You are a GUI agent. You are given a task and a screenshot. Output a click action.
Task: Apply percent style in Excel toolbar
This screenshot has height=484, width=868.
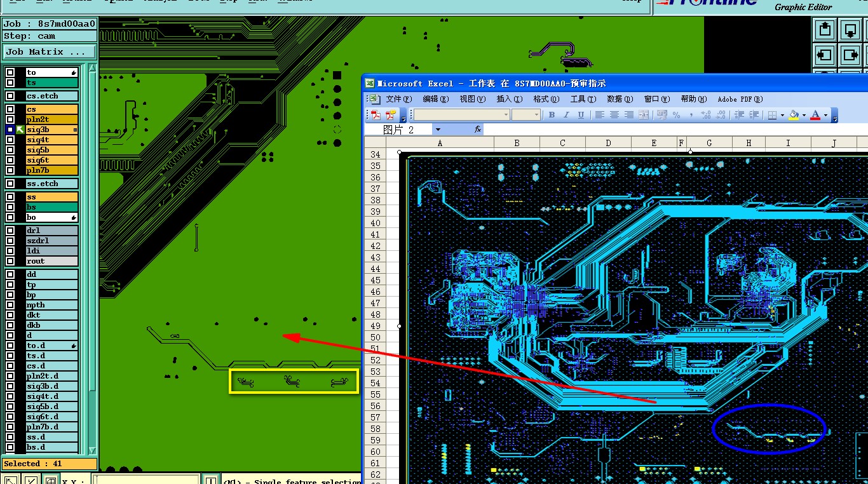(677, 115)
